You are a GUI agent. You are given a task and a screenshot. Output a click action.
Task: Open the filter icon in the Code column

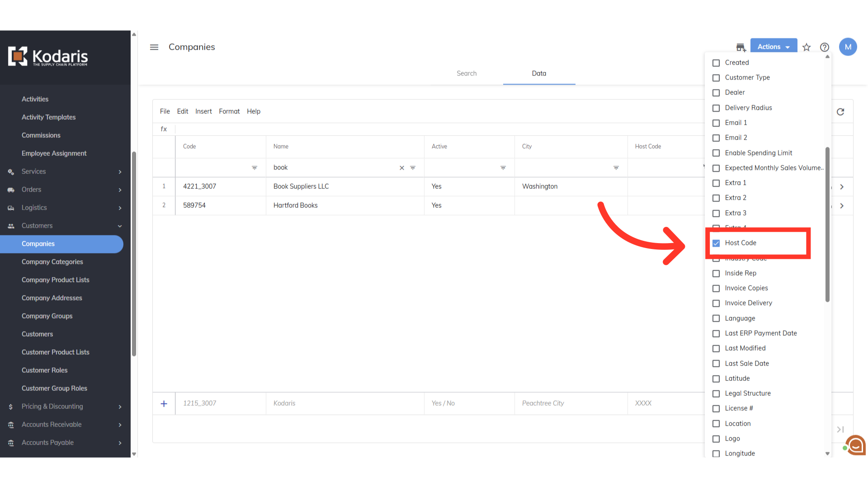coord(255,168)
